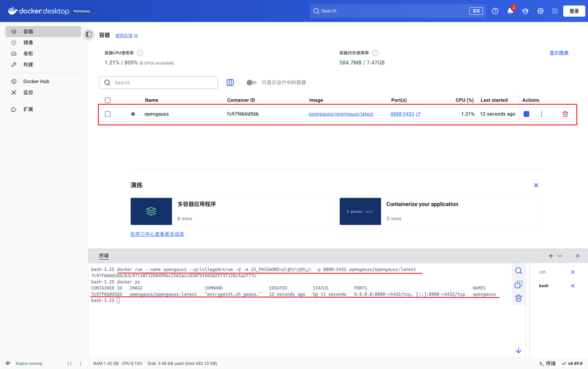The width and height of the screenshot is (588, 369).
Task: Click the Engine running status
Action: pyautogui.click(x=28, y=363)
